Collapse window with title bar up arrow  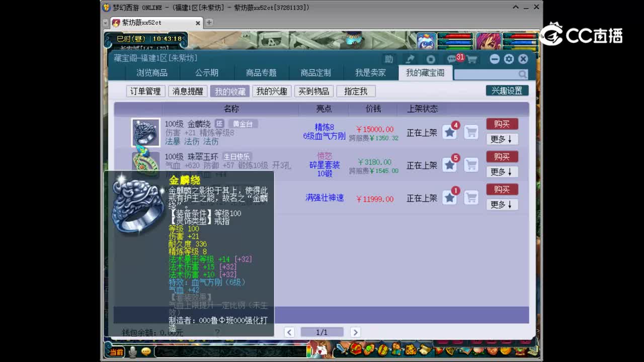(516, 7)
